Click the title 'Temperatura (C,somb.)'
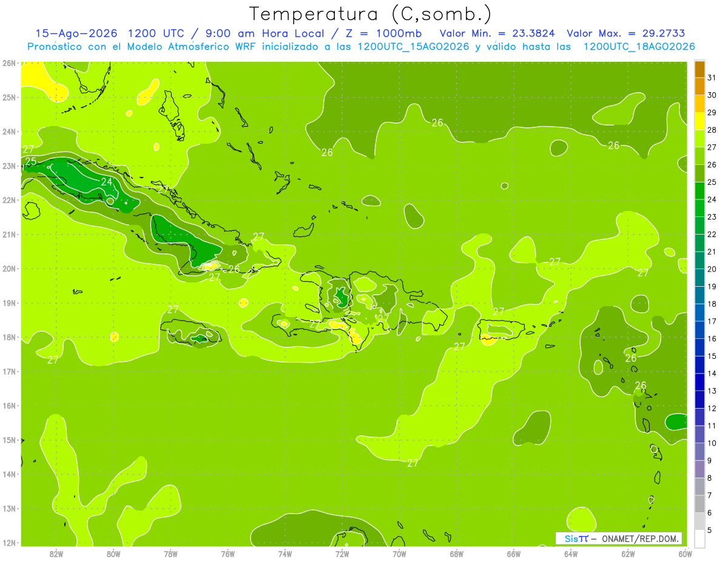This screenshot has height=562, width=728. point(371,14)
